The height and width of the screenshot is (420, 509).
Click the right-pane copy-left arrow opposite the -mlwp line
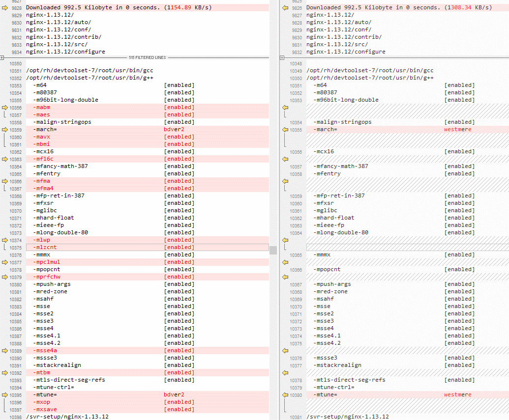[285, 240]
